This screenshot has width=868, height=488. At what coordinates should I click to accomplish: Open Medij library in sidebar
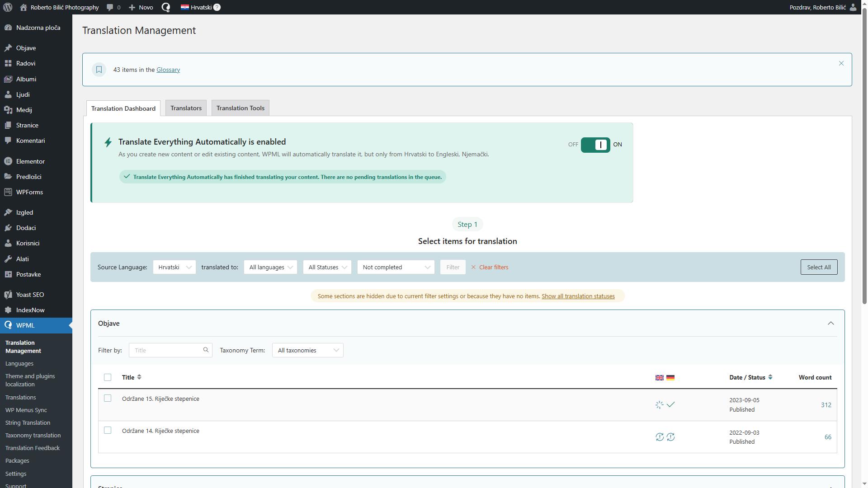click(36, 110)
